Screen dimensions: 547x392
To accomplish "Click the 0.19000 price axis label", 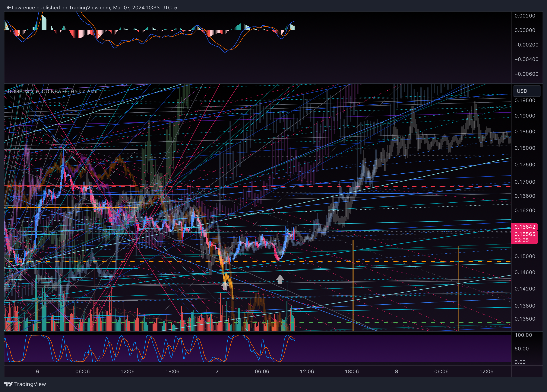I will pyautogui.click(x=525, y=116).
